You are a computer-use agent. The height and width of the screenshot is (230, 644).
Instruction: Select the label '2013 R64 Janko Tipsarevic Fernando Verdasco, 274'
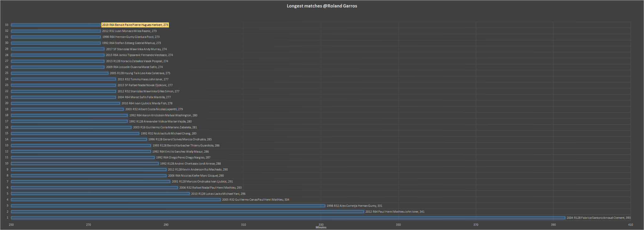(x=139, y=55)
